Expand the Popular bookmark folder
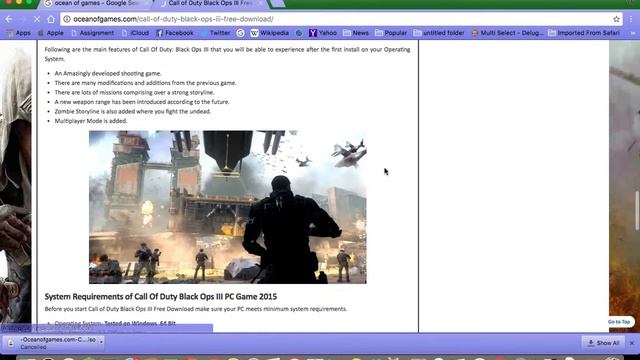This screenshot has height=360, width=640. (x=391, y=33)
